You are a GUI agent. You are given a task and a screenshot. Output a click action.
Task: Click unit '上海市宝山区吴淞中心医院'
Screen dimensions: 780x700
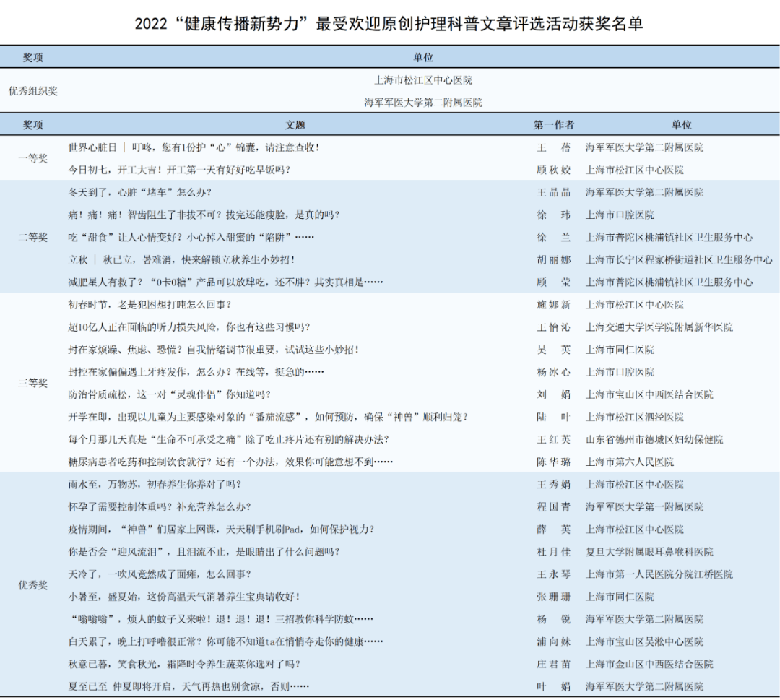tap(644, 641)
